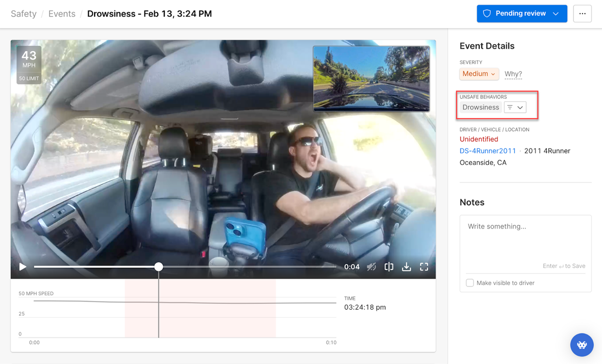
Task: Click the 03:24:18 pm time value
Action: point(365,307)
